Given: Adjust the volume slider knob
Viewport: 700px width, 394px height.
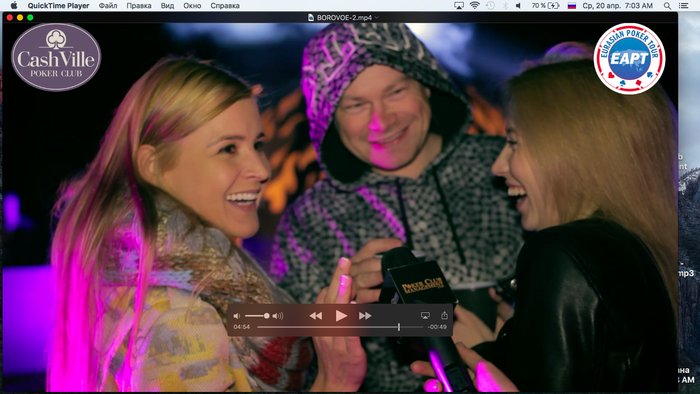Looking at the screenshot, I should 267,316.
